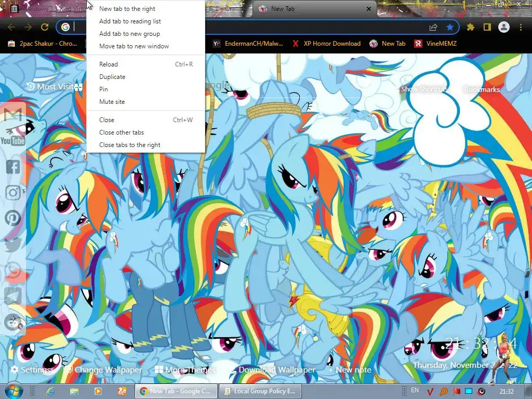
Task: Go back with the browser back arrow
Action: click(x=11, y=27)
